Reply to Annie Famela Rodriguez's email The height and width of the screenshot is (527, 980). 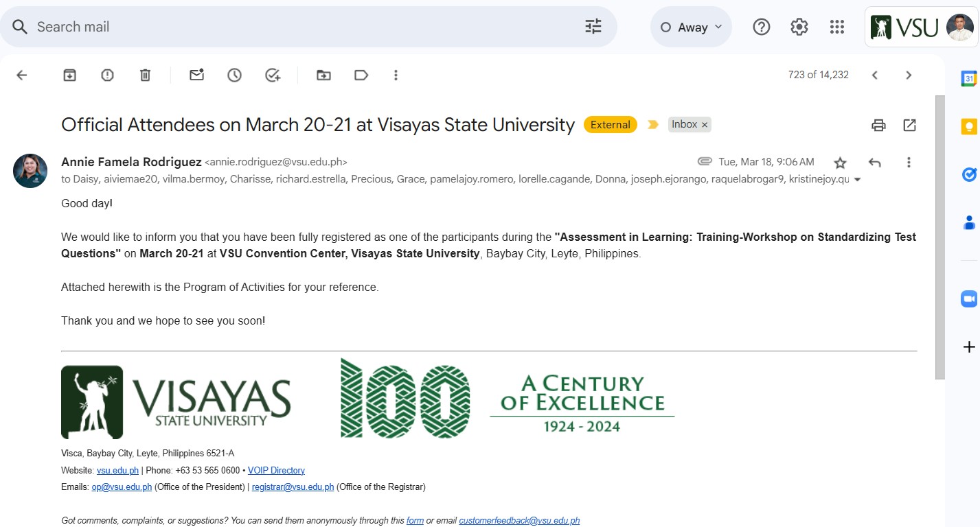coord(874,163)
